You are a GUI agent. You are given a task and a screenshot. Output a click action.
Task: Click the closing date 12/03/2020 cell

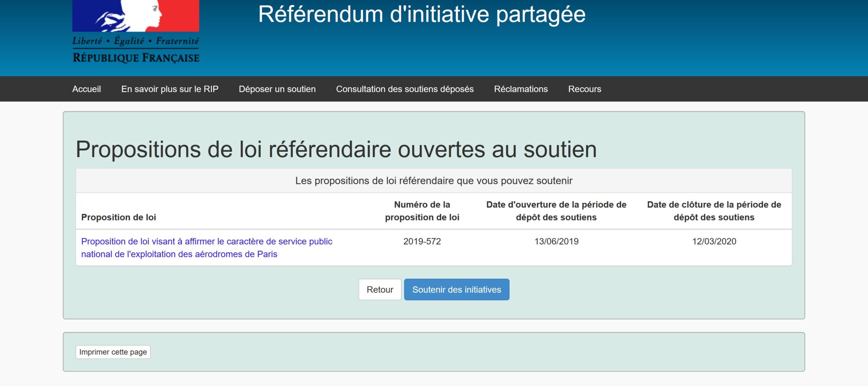point(714,242)
